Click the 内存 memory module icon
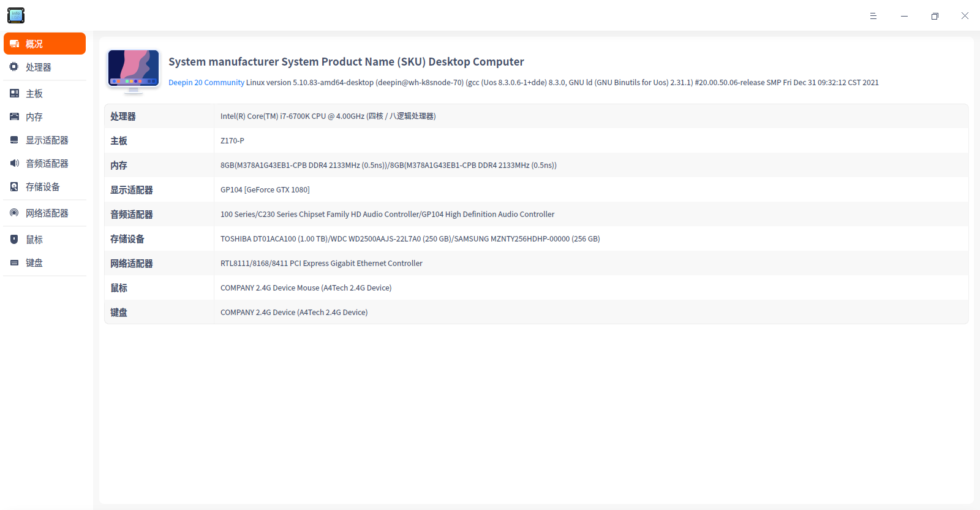980x510 pixels. [x=14, y=116]
